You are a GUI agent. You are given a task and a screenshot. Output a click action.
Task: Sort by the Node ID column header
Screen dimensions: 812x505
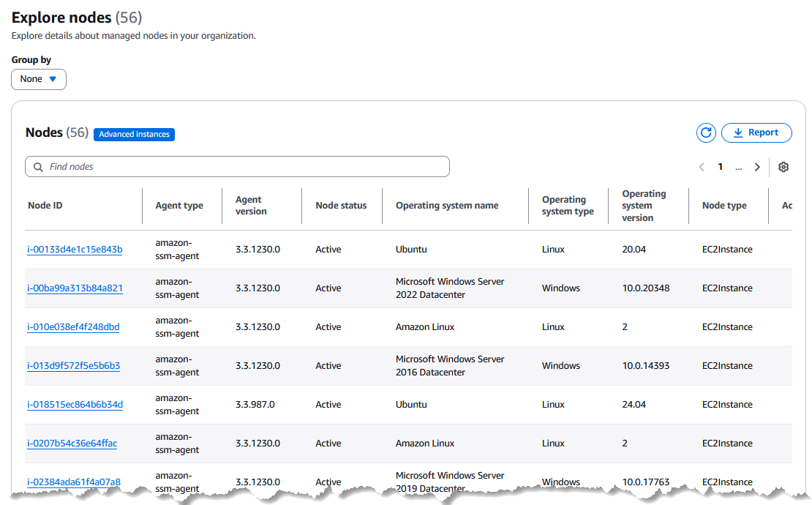pos(45,205)
